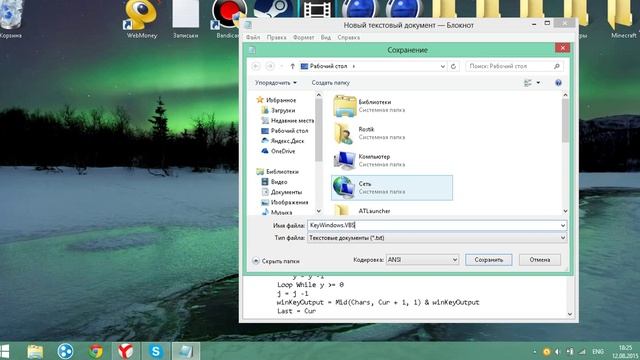640x360 pixels.
Task: Click the Сохранить button
Action: (x=489, y=260)
